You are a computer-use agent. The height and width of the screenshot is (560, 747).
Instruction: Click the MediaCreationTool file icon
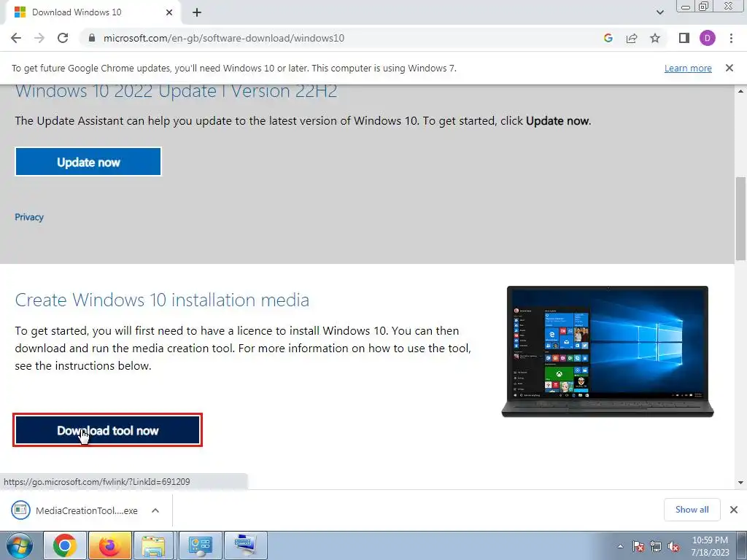pyautogui.click(x=20, y=510)
